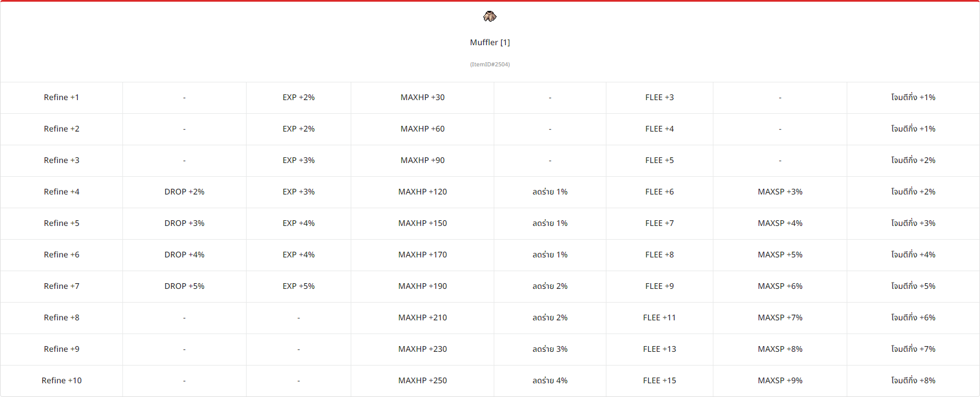Click the MAXSP +6% cell
This screenshot has height=397, width=980.
[780, 287]
